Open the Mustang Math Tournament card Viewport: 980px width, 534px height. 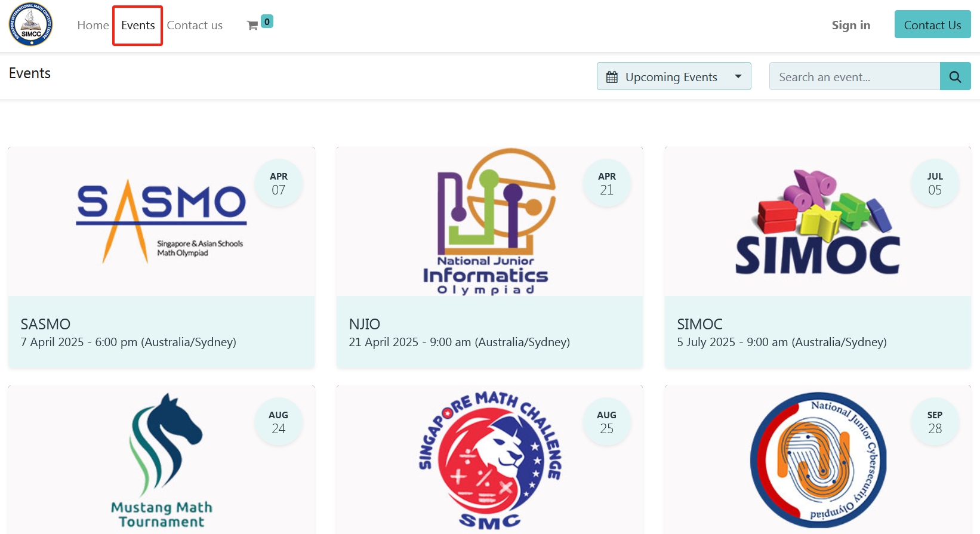pyautogui.click(x=161, y=460)
